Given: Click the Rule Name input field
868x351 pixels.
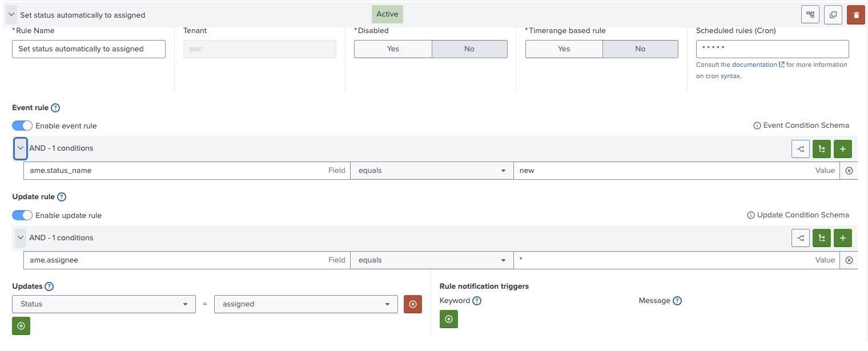Looking at the screenshot, I should click(x=89, y=49).
